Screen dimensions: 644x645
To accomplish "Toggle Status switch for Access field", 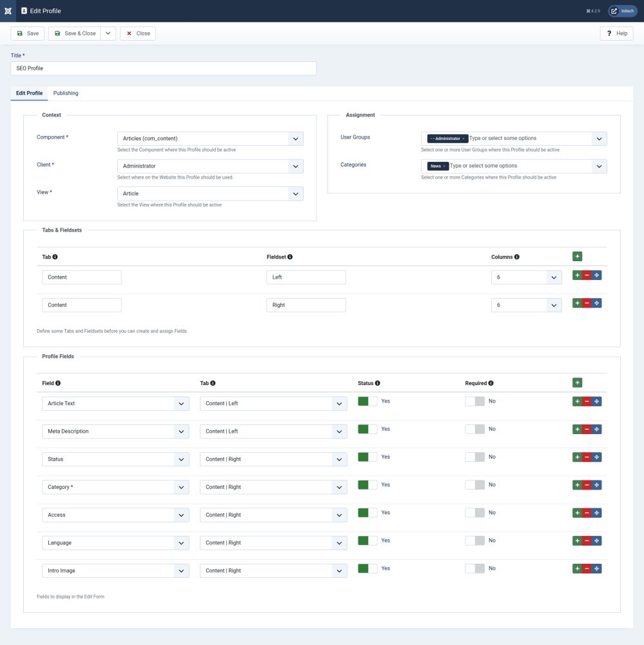I will 367,513.
